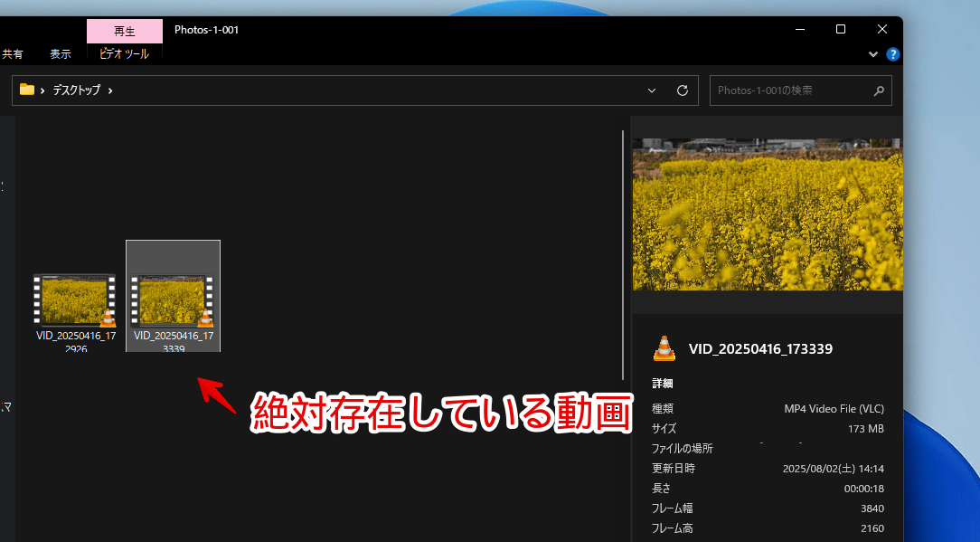The image size is (980, 542).
Task: Expand the chevron after デスクトップ breadcrumb
Action: coord(110,90)
